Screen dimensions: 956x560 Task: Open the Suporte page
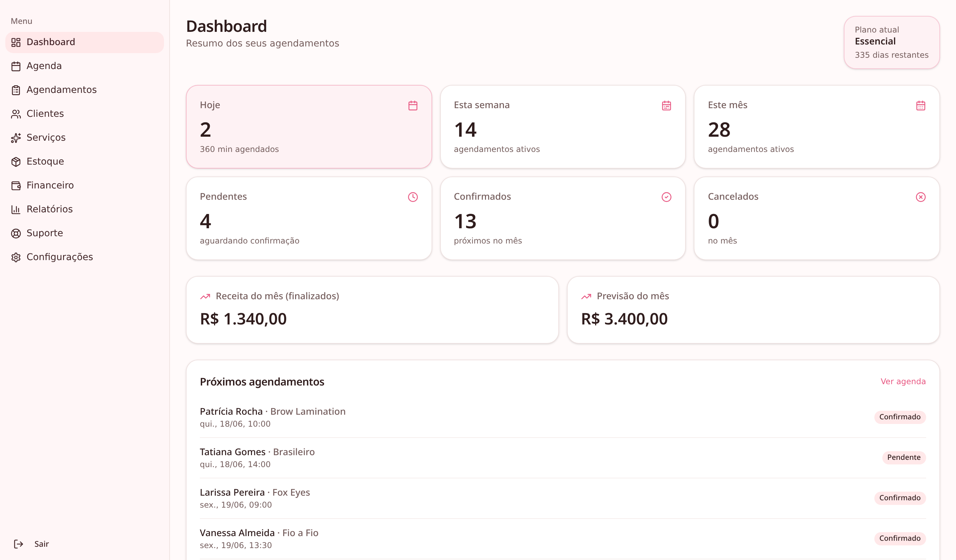[x=85, y=233]
